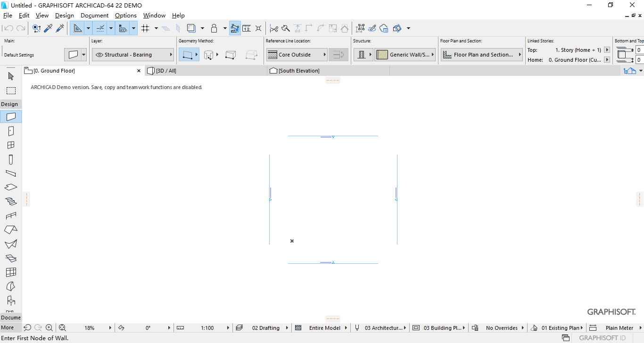Choose the trapezoid wall geometry method

pos(231,55)
